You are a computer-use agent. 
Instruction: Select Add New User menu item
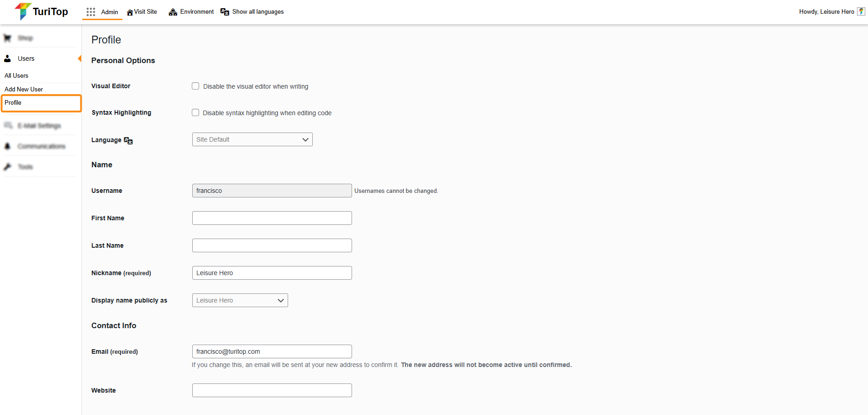click(x=24, y=89)
